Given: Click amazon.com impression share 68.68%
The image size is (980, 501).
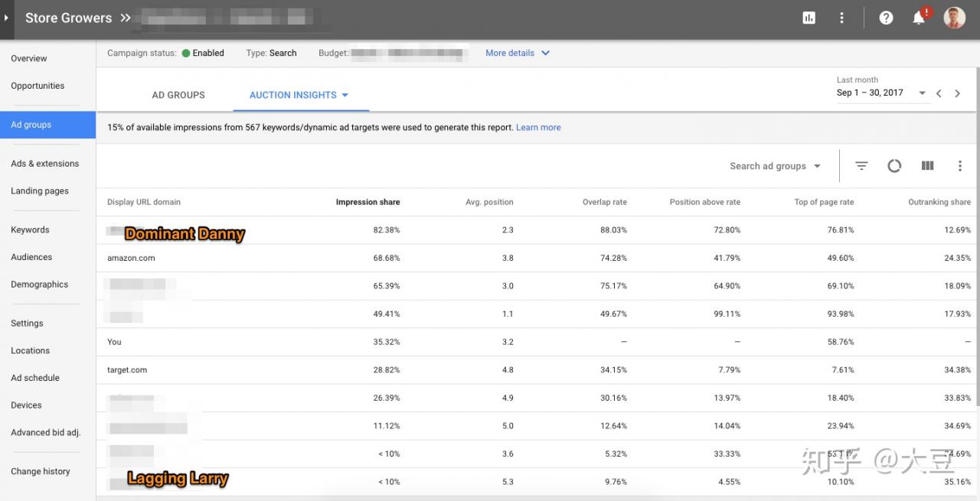Looking at the screenshot, I should pos(387,258).
